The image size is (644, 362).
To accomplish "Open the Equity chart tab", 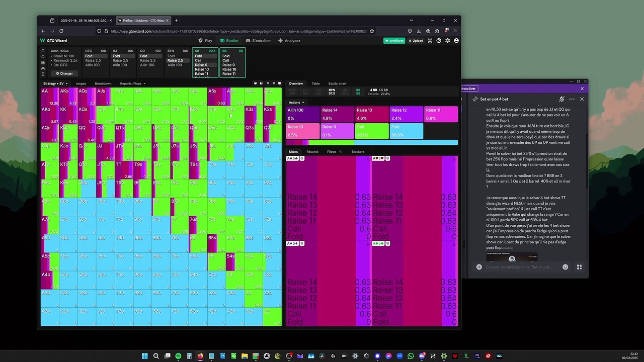I will click(337, 83).
